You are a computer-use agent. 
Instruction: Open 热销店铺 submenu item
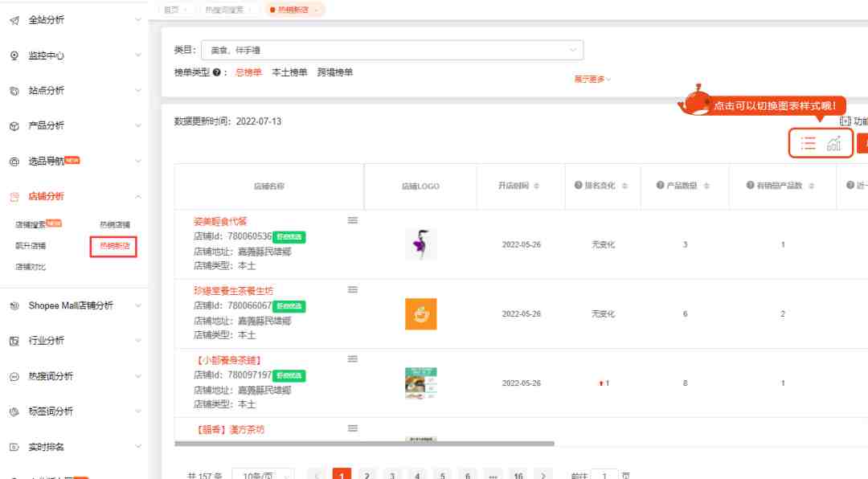pos(115,225)
